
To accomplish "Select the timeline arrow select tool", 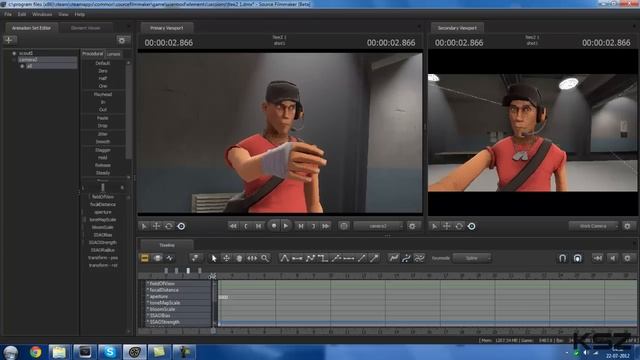I will tap(213, 258).
